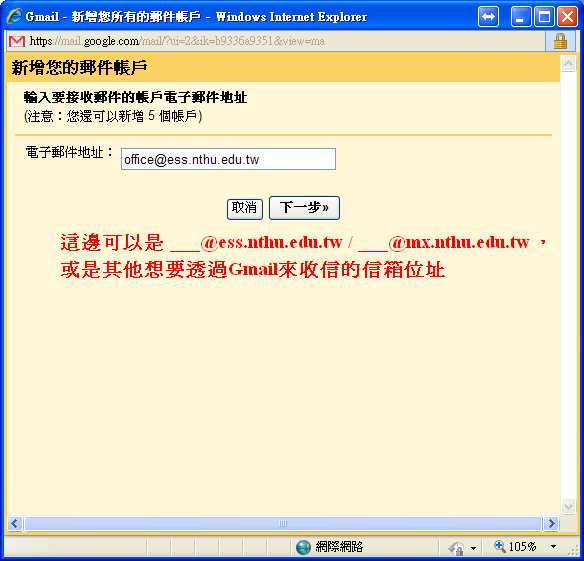Viewport: 584px width, 561px height.
Task: Open the dropdown arrow next to status bar security icon
Action: [473, 548]
